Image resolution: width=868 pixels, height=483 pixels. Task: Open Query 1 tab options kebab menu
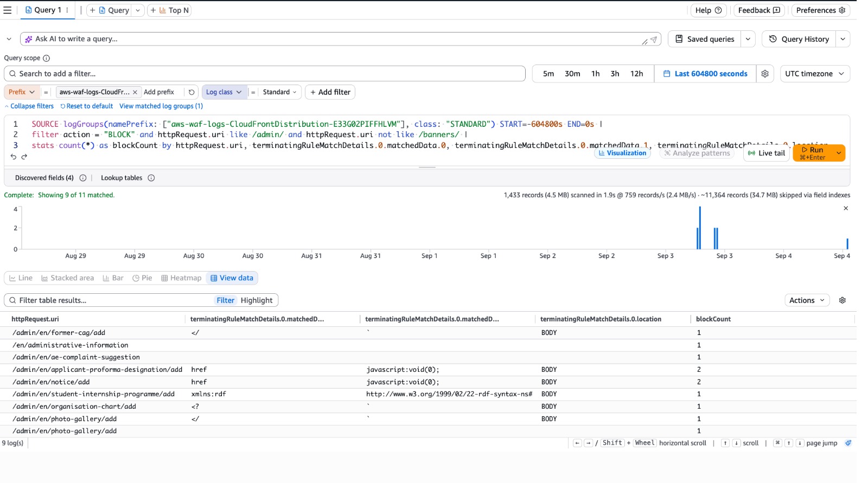point(67,10)
